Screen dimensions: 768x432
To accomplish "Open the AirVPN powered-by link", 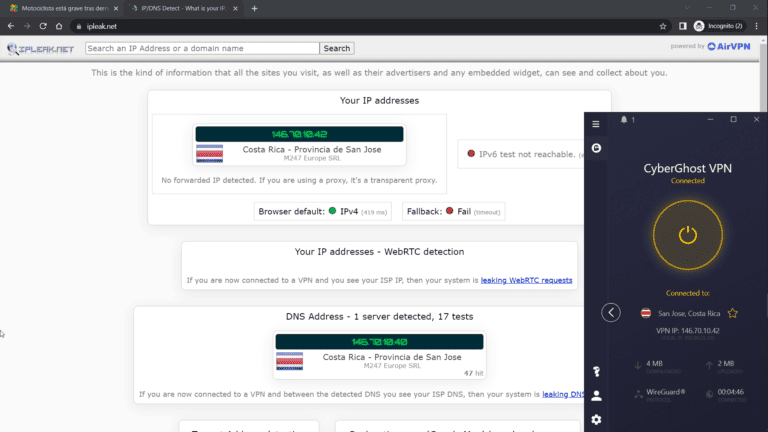I will (x=728, y=46).
